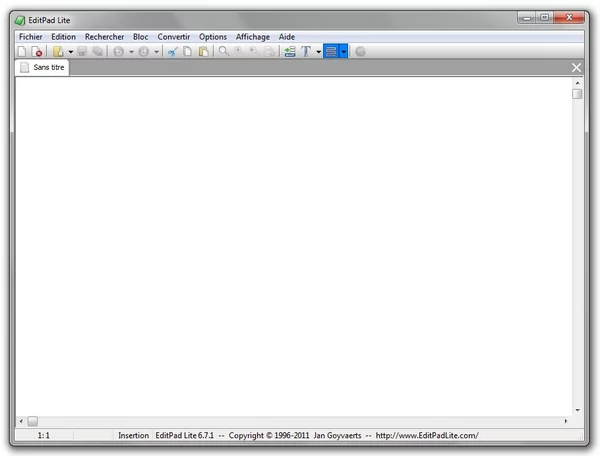
Task: Open the Options menu
Action: pos(213,37)
